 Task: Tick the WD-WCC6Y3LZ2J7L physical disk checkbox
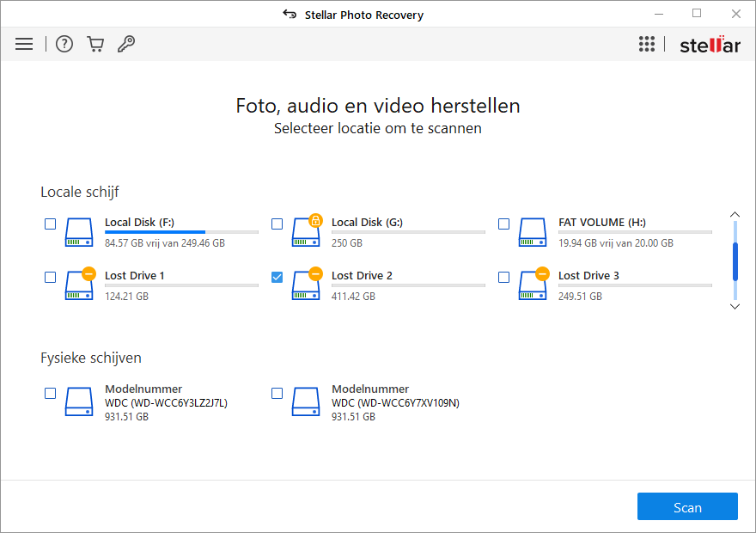pyautogui.click(x=50, y=393)
